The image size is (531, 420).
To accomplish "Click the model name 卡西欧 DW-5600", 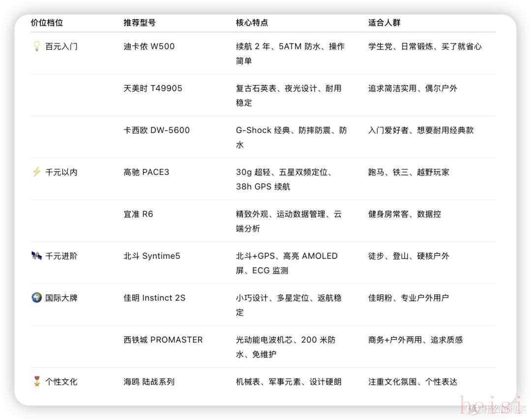I will point(156,130).
